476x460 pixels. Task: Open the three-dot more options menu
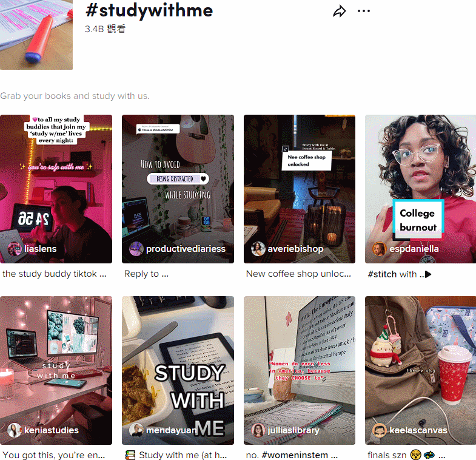click(x=363, y=12)
